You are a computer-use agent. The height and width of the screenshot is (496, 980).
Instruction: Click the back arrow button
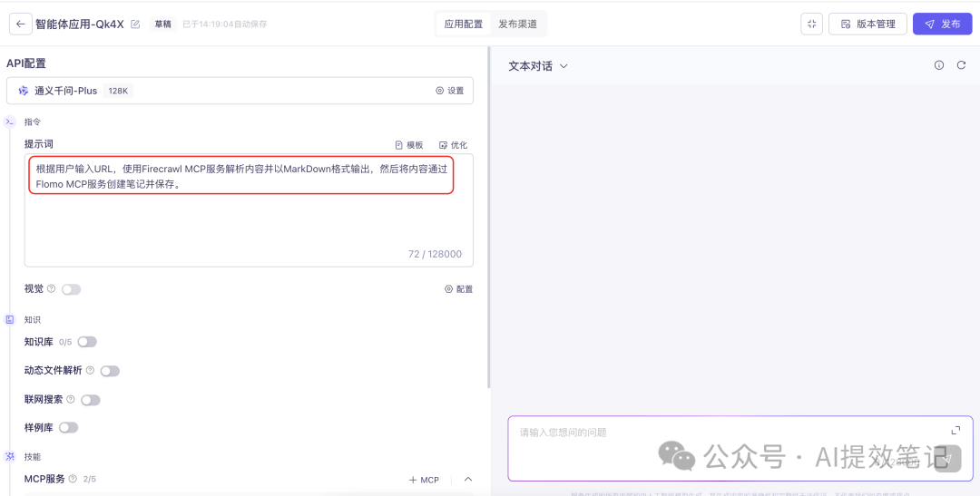[x=21, y=24]
